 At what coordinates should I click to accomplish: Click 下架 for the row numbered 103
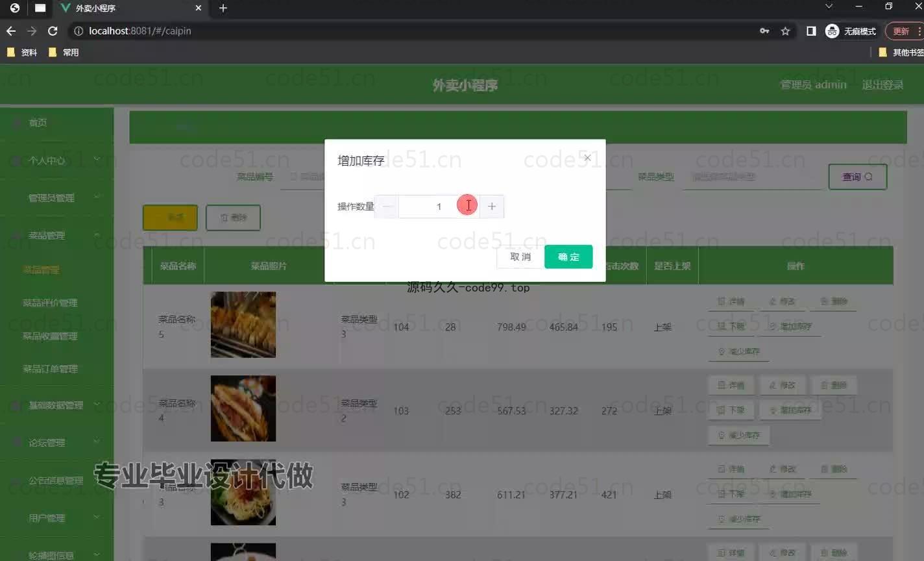click(731, 410)
